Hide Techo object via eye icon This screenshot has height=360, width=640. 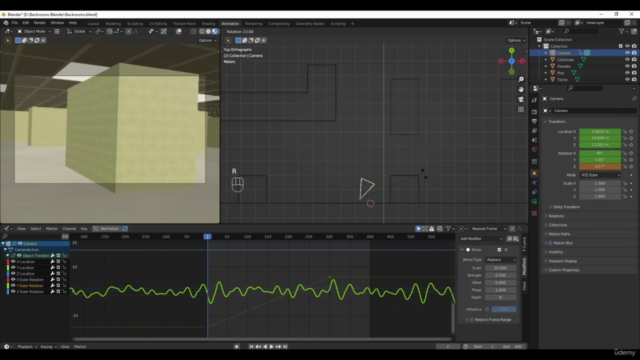coord(627,80)
